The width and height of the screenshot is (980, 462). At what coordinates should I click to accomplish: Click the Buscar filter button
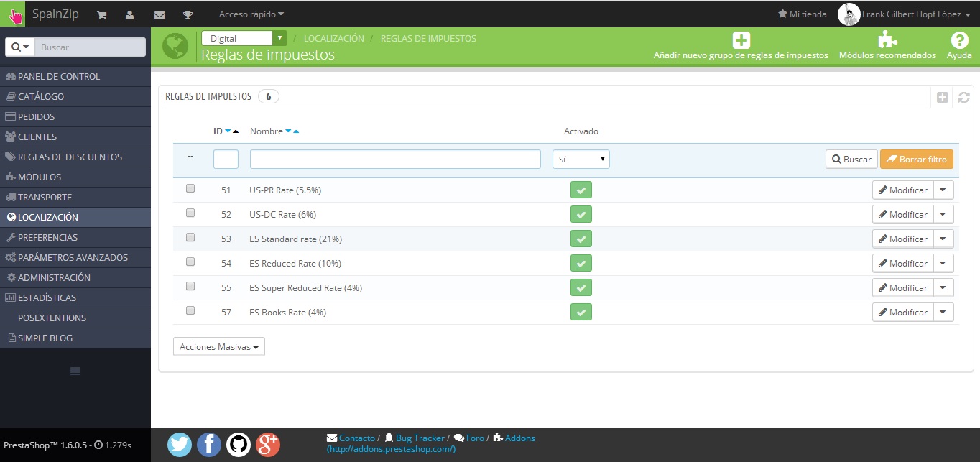pos(851,160)
